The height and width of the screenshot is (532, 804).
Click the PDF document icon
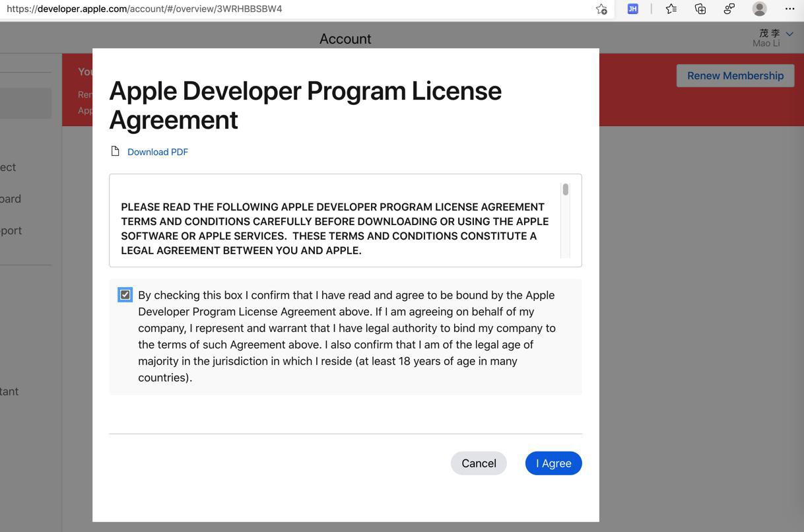[x=116, y=151]
